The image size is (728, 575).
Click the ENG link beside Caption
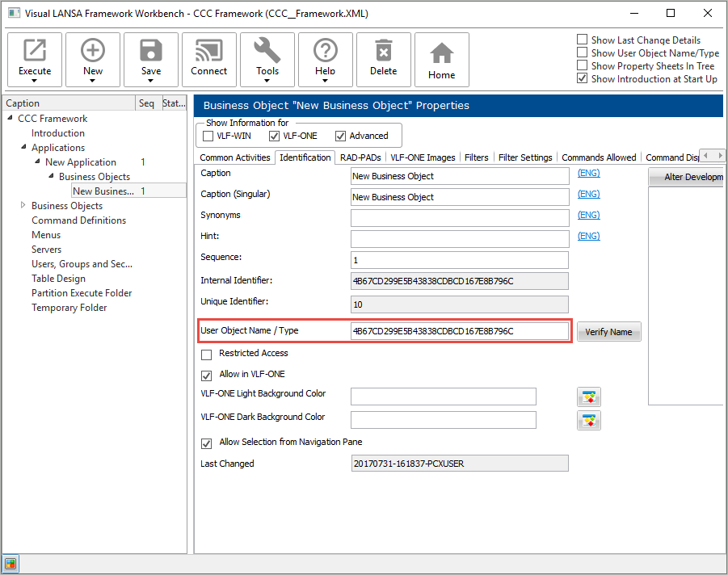(588, 173)
